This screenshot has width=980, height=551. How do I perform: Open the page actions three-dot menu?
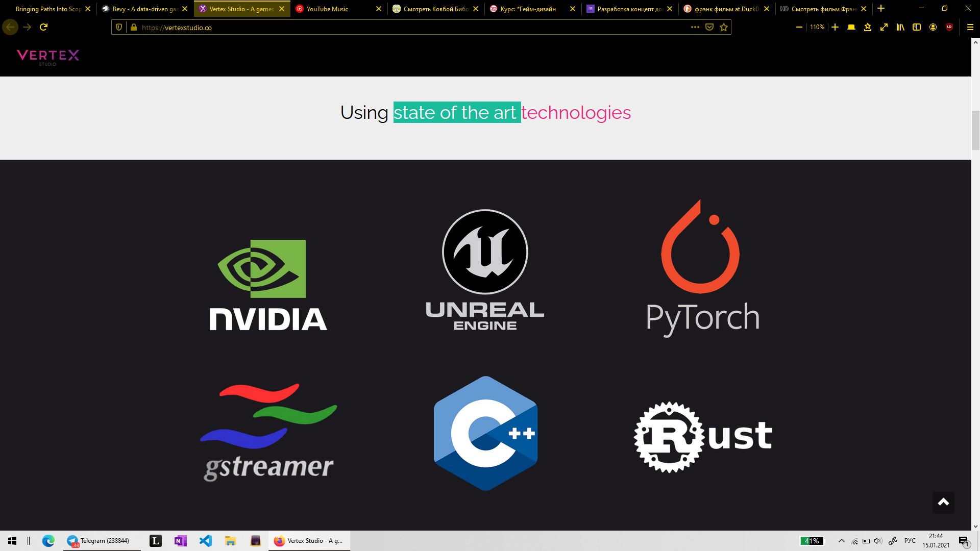click(x=695, y=27)
